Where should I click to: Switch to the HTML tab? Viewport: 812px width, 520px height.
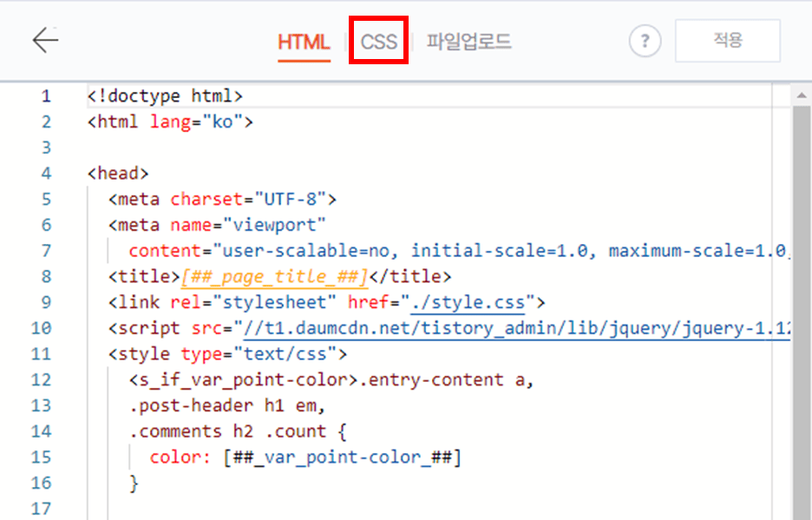(x=304, y=40)
